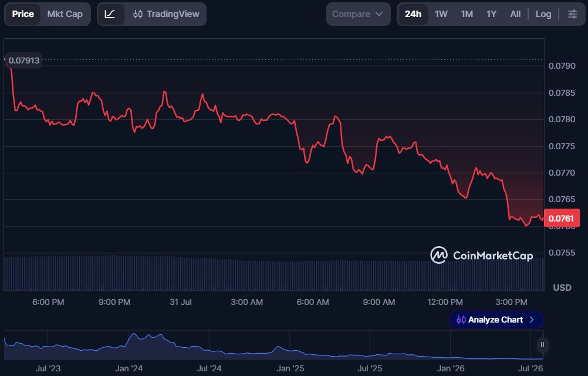Click the 0.0755 y-axis label

click(562, 253)
